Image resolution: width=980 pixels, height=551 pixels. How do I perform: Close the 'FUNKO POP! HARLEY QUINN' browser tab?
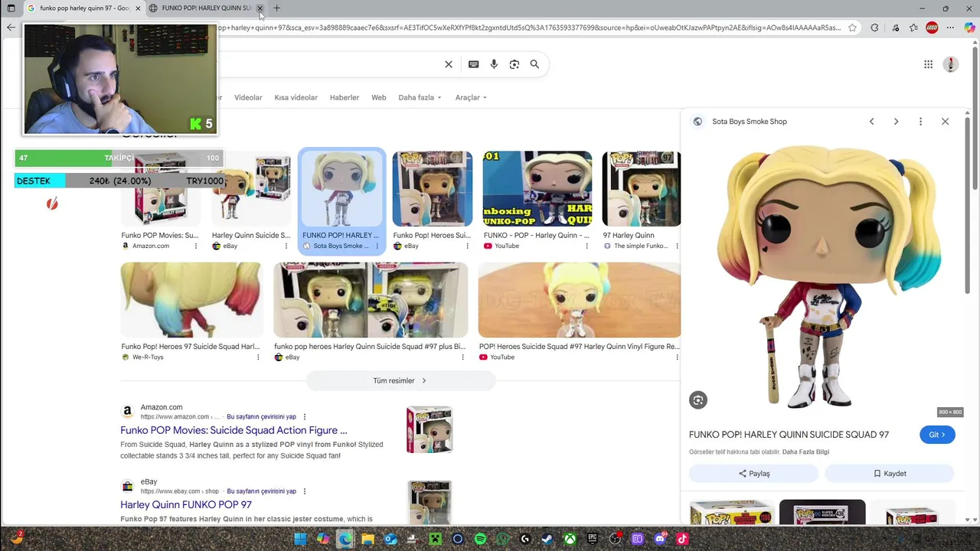point(260,8)
